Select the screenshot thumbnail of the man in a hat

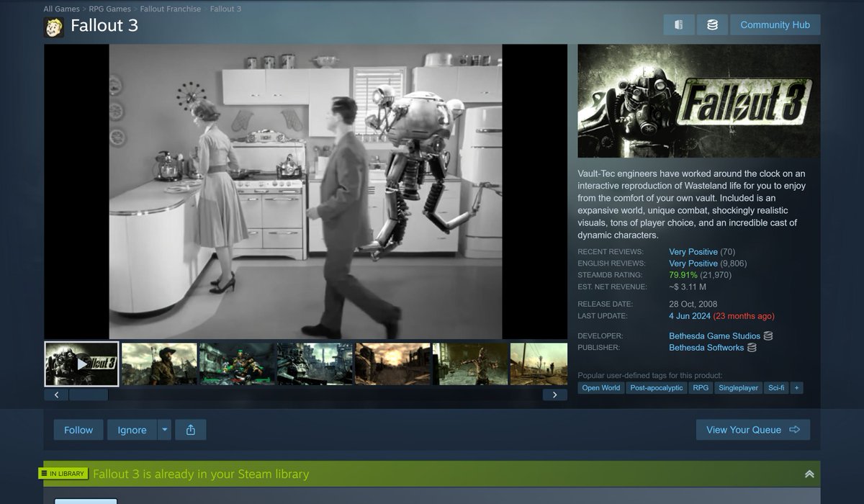click(159, 364)
